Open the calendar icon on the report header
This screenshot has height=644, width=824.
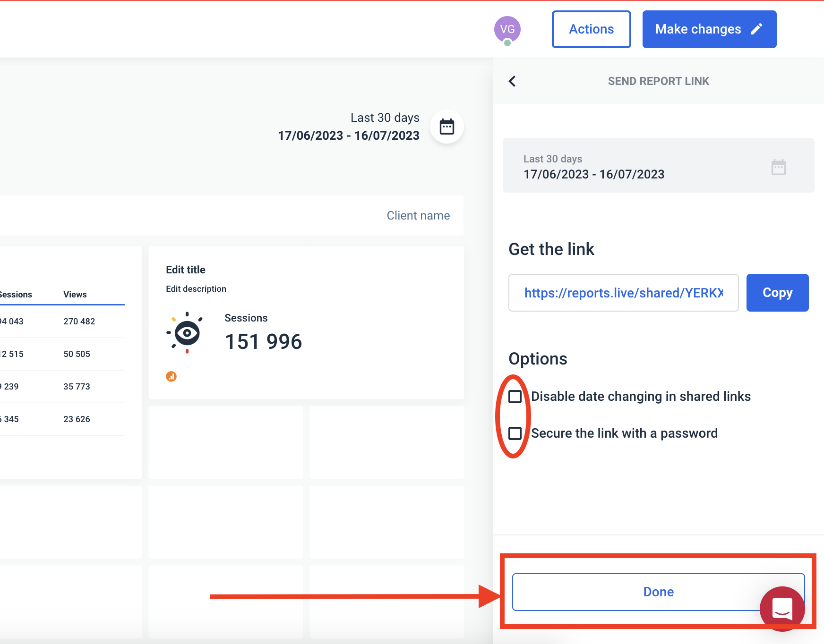[446, 126]
